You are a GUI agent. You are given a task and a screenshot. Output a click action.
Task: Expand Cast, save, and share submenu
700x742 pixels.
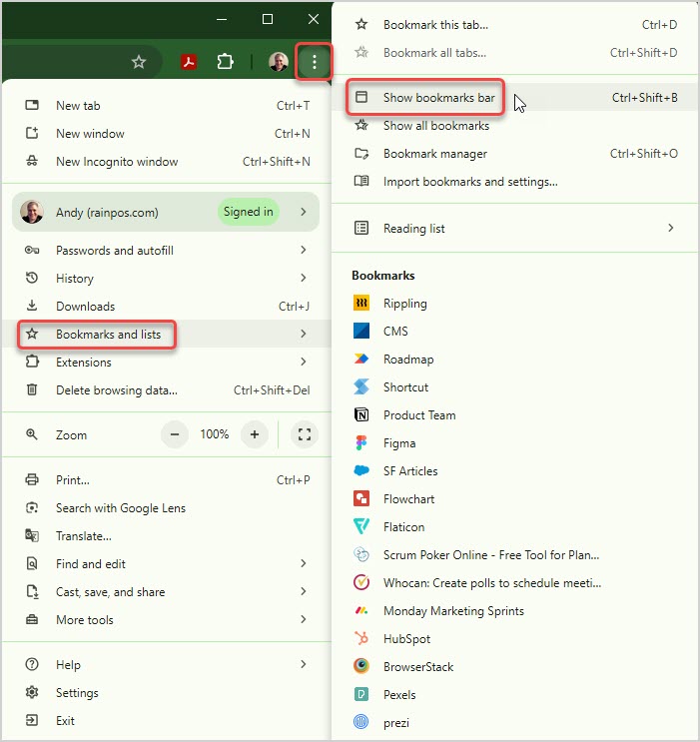click(167, 591)
